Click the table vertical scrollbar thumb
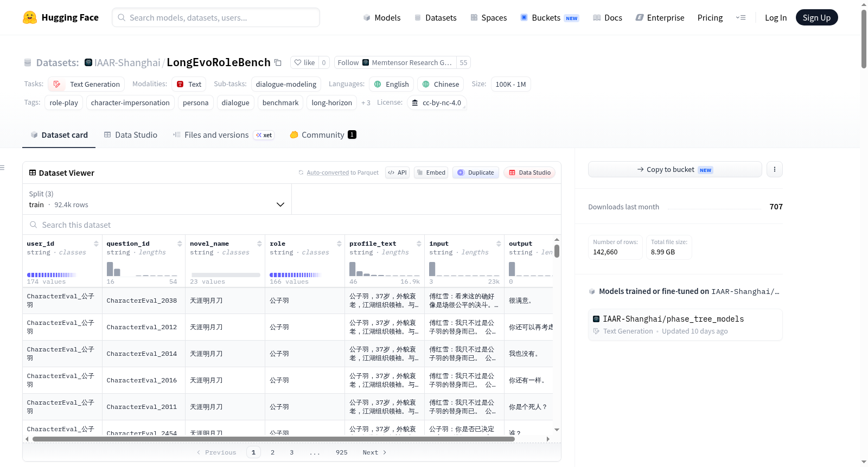 [x=557, y=251]
